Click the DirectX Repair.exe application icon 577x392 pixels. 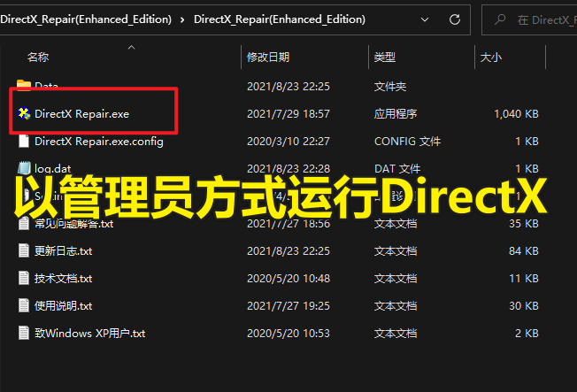(x=24, y=114)
